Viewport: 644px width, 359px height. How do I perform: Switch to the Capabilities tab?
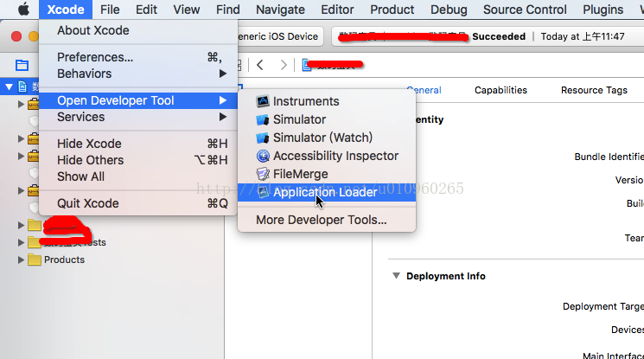click(x=501, y=90)
